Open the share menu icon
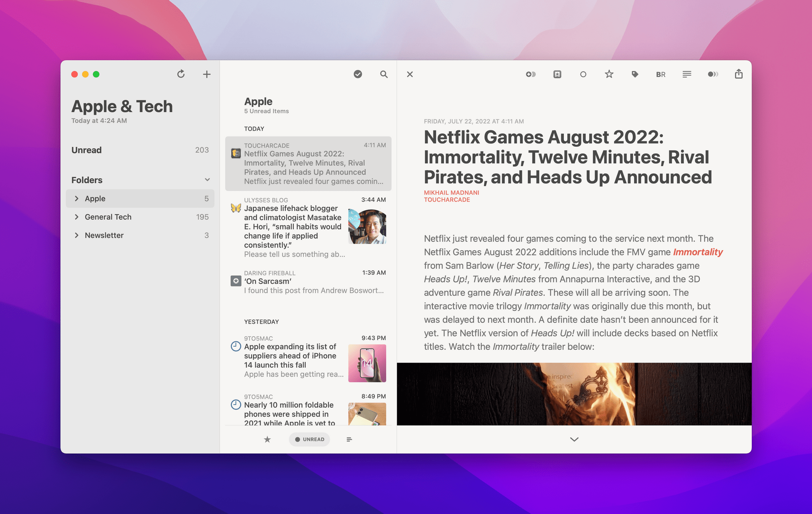Screen dimensions: 812x514 click(739, 74)
